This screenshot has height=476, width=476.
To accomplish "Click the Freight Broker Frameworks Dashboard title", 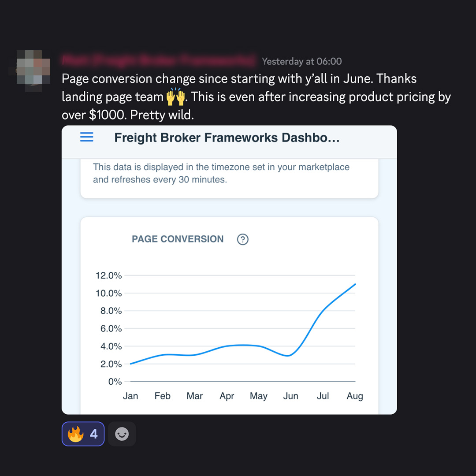I will tap(227, 138).
